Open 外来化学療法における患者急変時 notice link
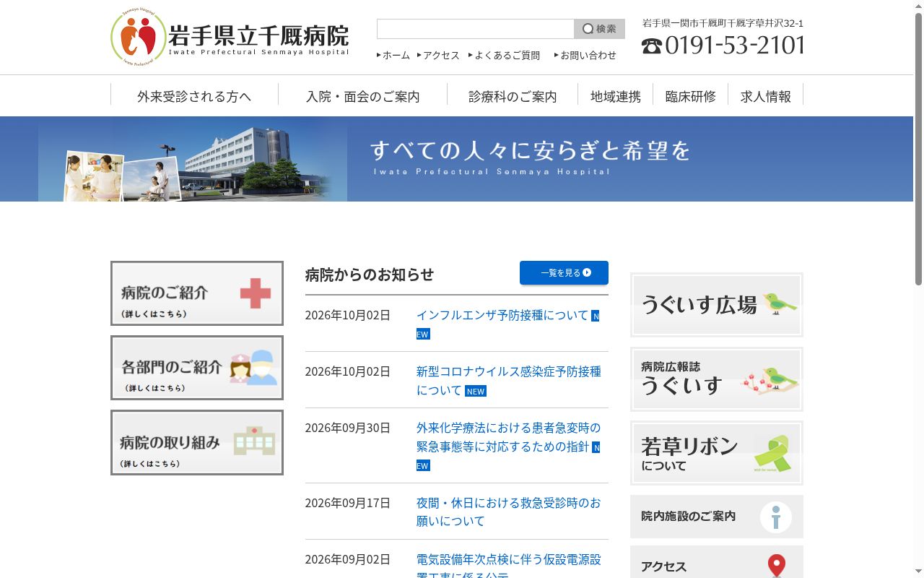The width and height of the screenshot is (924, 578). pyautogui.click(x=508, y=437)
